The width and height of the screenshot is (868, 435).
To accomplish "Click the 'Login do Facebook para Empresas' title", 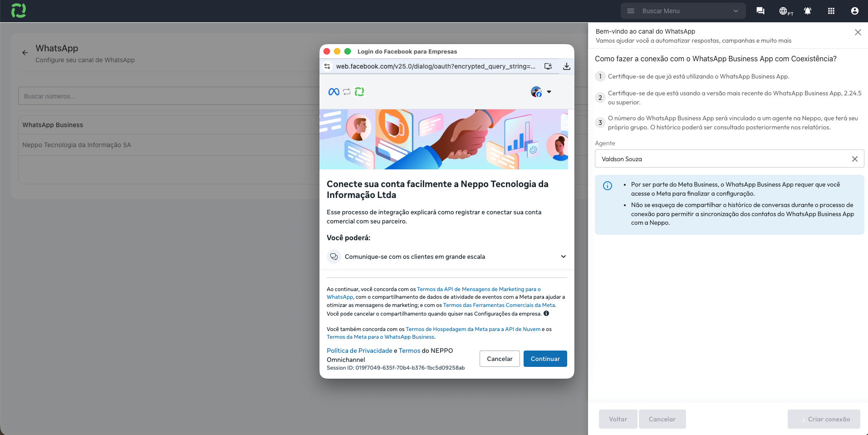I will (407, 51).
